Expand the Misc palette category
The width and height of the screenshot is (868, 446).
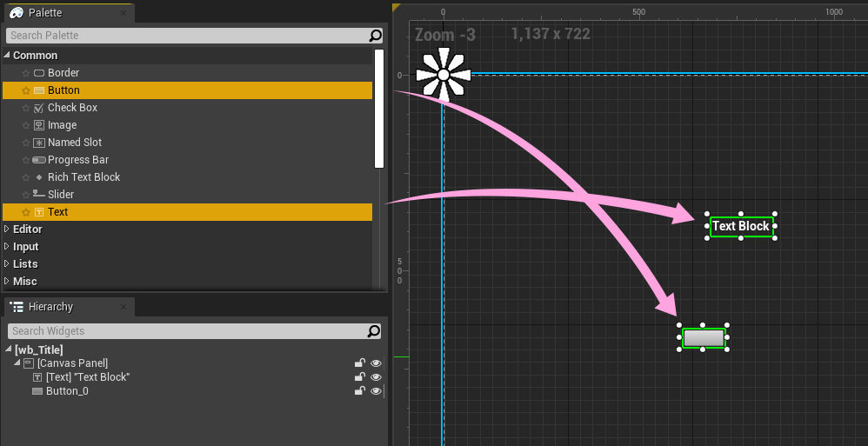click(x=7, y=281)
